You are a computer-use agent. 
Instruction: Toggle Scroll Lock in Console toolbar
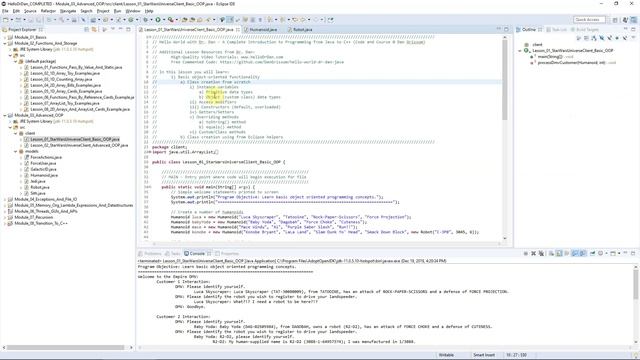coord(559,253)
